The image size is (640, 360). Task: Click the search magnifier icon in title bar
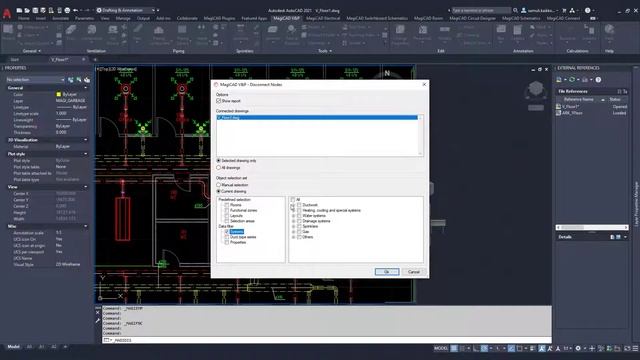(516, 10)
